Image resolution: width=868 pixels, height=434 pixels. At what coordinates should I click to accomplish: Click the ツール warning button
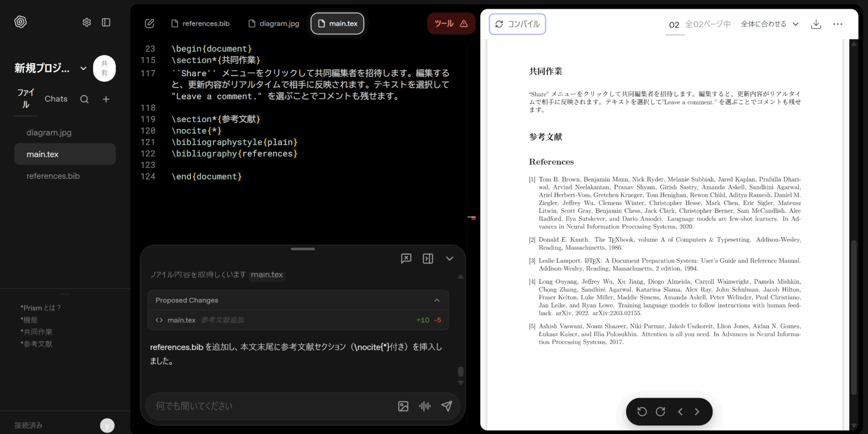[x=451, y=24]
